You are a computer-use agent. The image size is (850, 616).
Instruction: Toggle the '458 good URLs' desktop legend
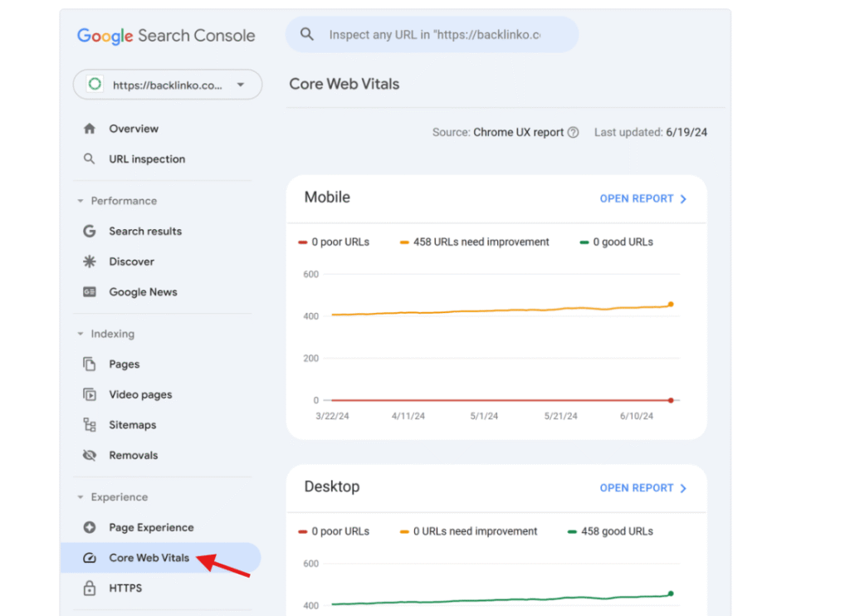point(610,530)
